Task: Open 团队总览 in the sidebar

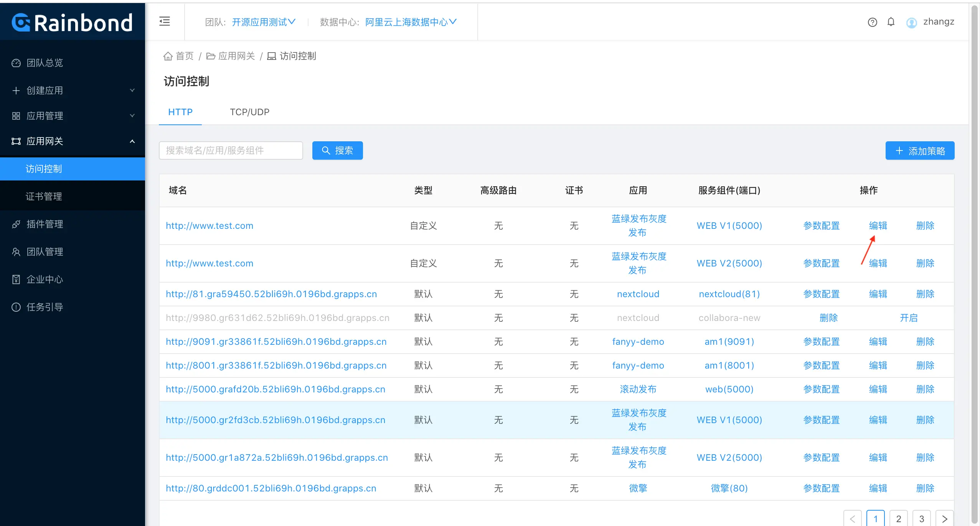Action: tap(45, 63)
